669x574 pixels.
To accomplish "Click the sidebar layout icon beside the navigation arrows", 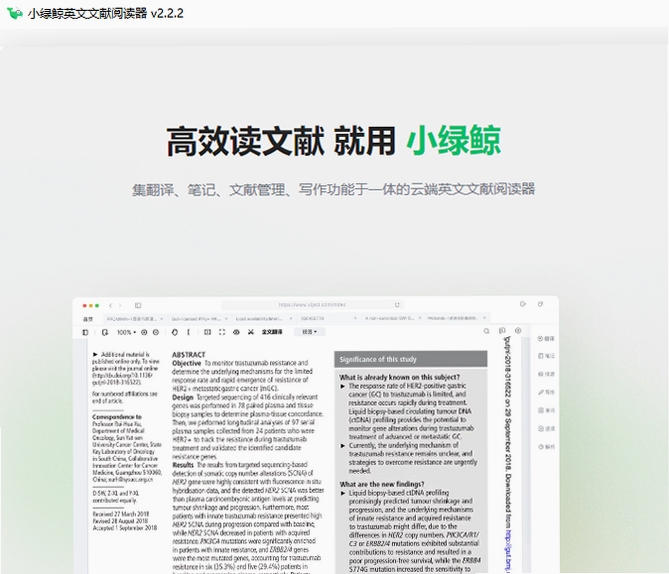I will click(138, 306).
